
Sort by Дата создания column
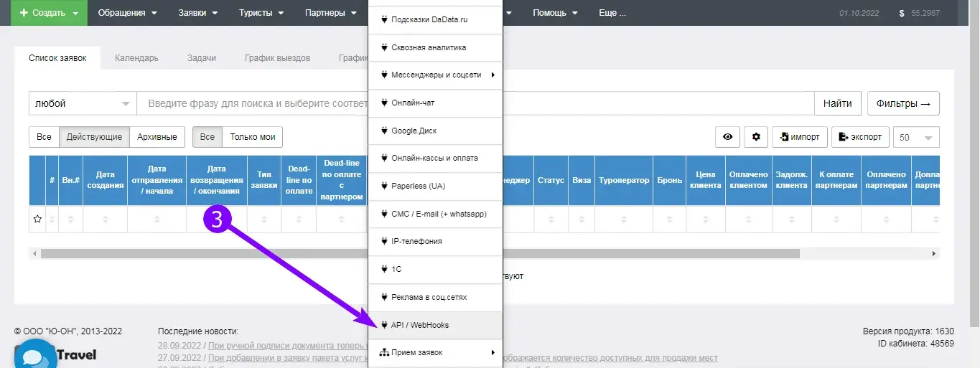coord(106,180)
